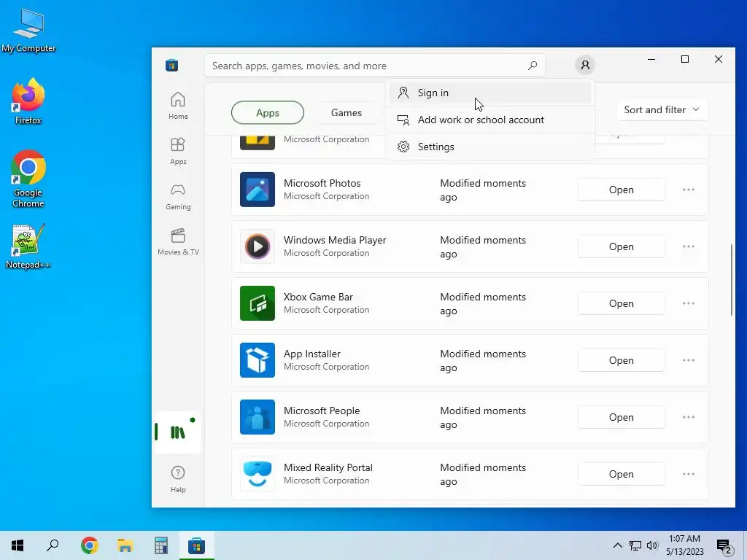Open Google Chrome desktop shortcut

(28, 179)
